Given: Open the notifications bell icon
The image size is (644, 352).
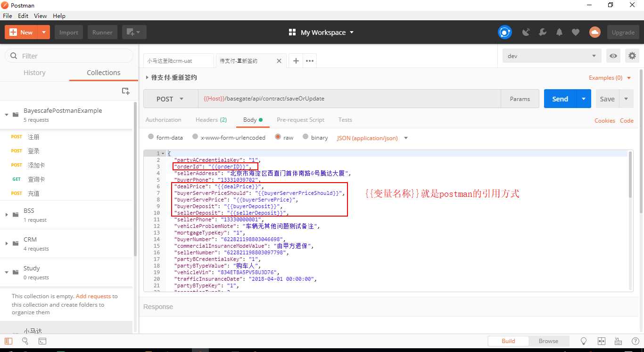Looking at the screenshot, I should (x=559, y=32).
